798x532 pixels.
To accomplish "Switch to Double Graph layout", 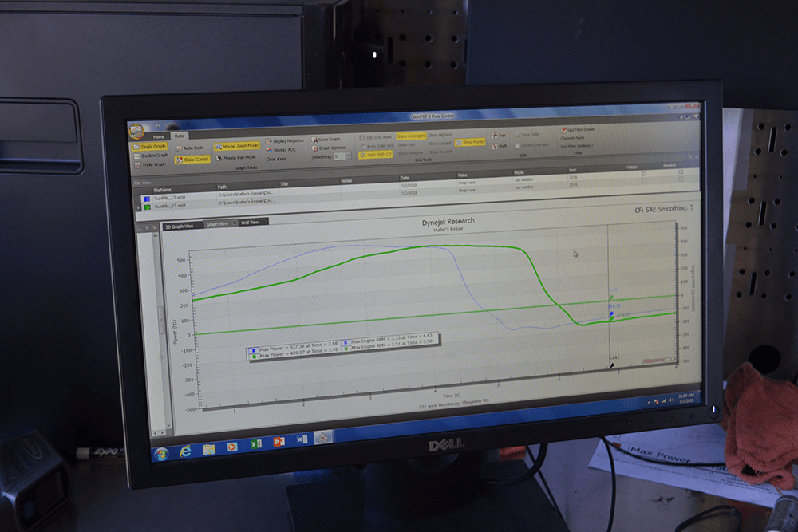I will pos(151,156).
